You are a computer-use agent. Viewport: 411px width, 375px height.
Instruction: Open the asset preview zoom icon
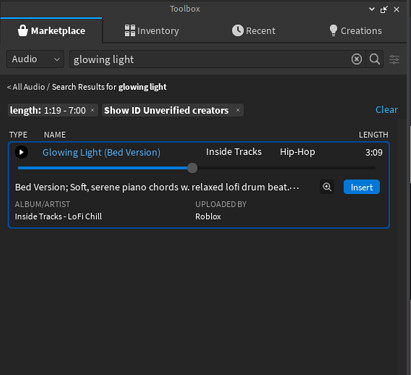tap(327, 187)
